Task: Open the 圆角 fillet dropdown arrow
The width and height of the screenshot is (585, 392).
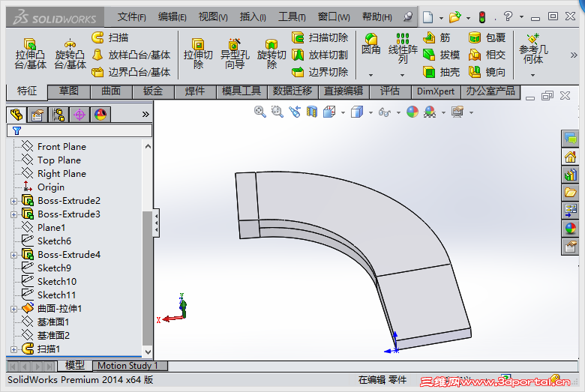Action: coord(370,75)
